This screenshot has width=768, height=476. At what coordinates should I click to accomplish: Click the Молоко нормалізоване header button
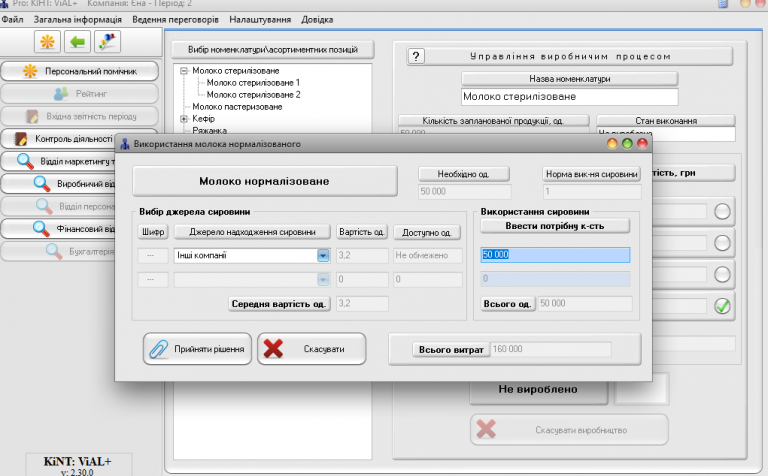(x=264, y=181)
